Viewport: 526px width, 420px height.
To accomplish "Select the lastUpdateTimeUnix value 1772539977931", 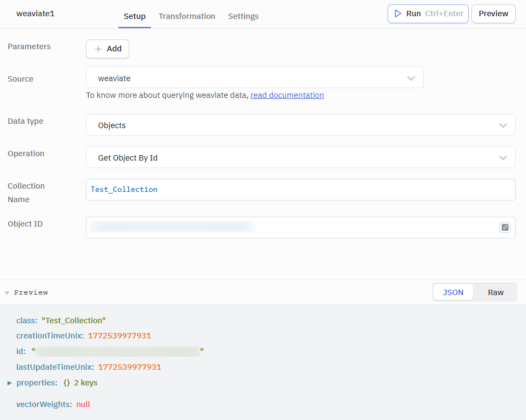I will (x=130, y=367).
